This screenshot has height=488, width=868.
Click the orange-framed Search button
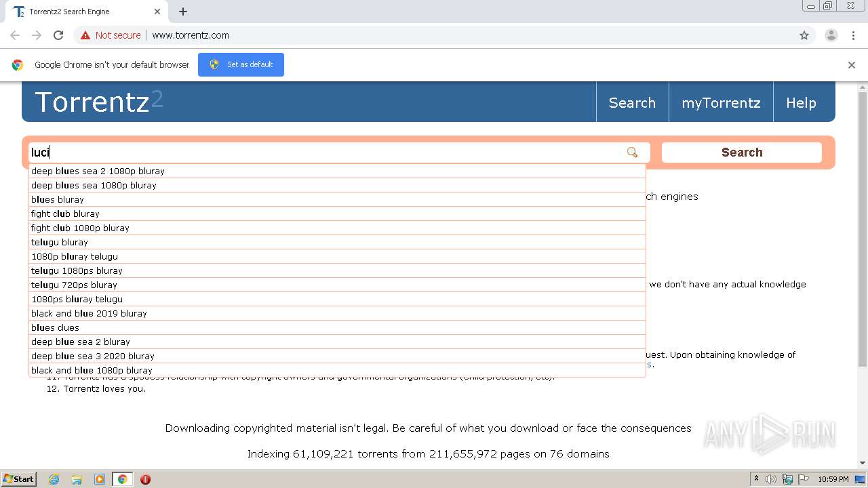point(742,152)
